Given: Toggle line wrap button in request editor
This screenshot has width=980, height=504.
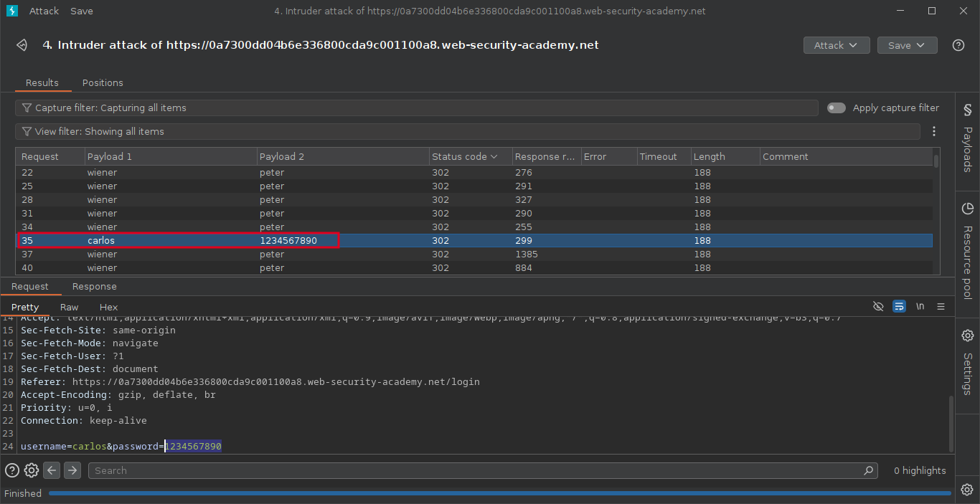Looking at the screenshot, I should (899, 306).
